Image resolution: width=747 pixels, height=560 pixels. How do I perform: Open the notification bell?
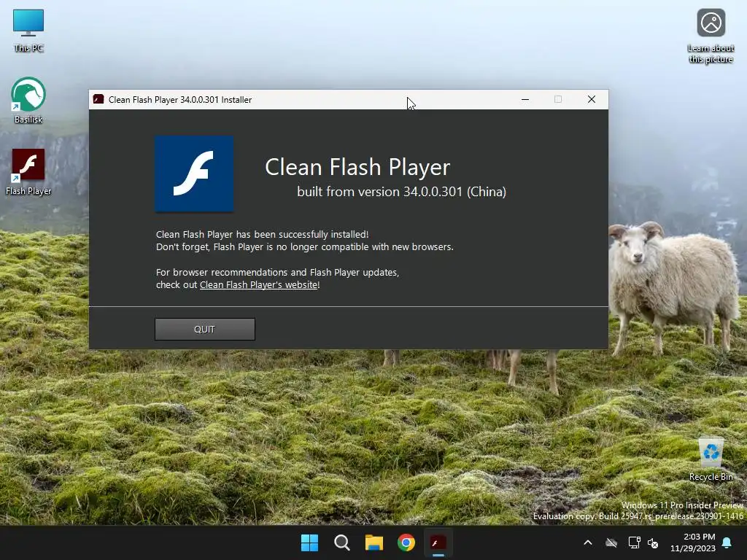[727, 542]
